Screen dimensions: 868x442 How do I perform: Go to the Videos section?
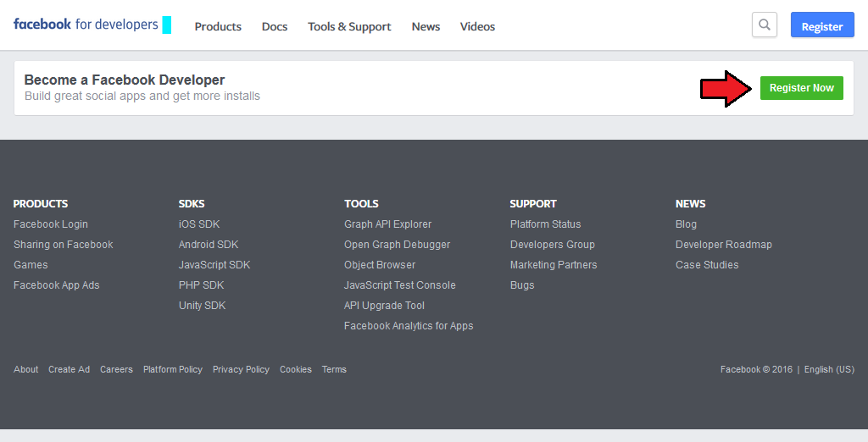(477, 26)
